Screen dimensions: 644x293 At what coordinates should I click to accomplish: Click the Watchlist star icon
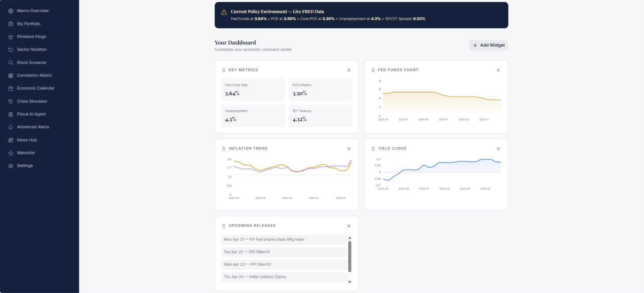click(x=11, y=153)
